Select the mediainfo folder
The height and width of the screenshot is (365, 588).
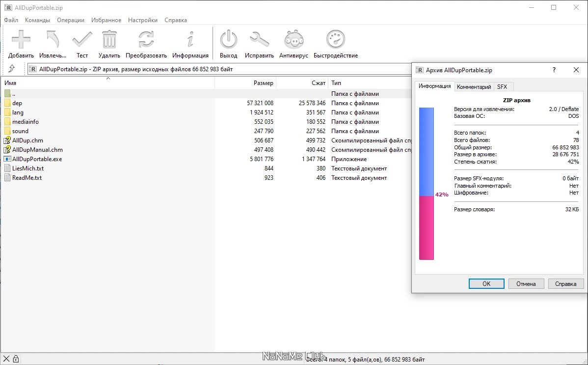tap(26, 122)
